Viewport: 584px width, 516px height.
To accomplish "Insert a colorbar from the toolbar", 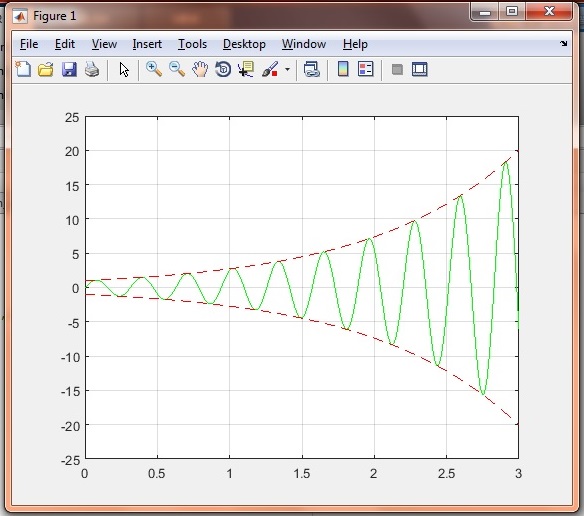I will [x=343, y=69].
